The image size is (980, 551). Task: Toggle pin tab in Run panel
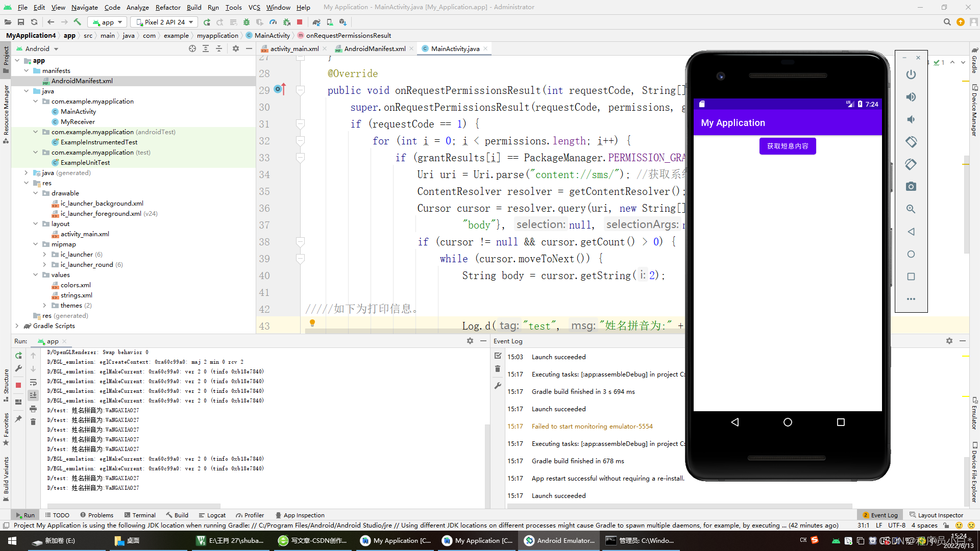coord(18,419)
